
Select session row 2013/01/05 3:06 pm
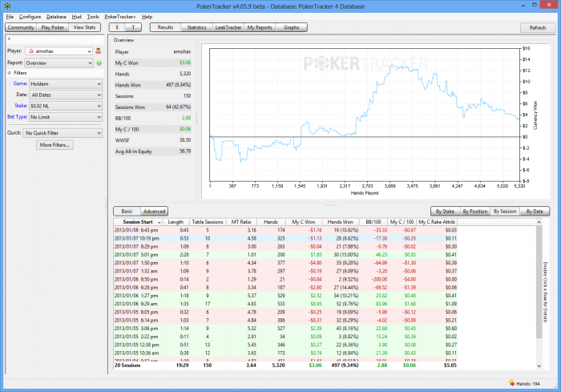coord(285,329)
